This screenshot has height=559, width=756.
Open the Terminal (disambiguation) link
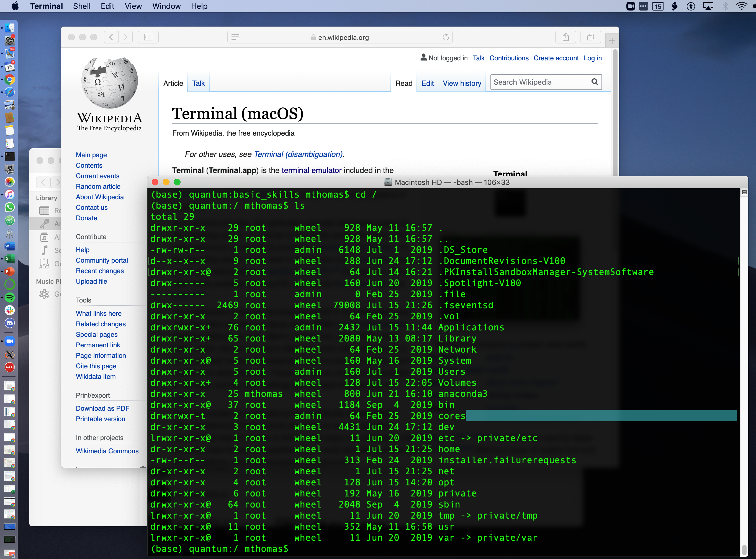click(298, 154)
